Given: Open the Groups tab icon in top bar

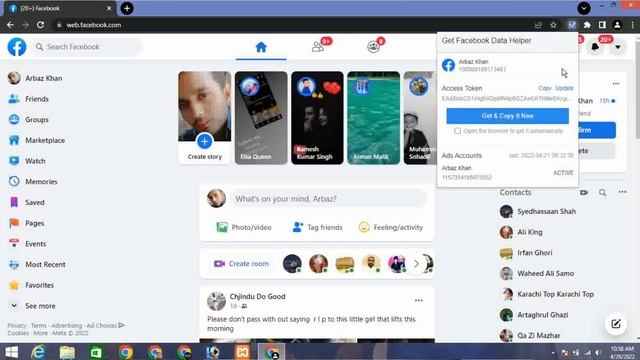Looking at the screenshot, I should (373, 47).
